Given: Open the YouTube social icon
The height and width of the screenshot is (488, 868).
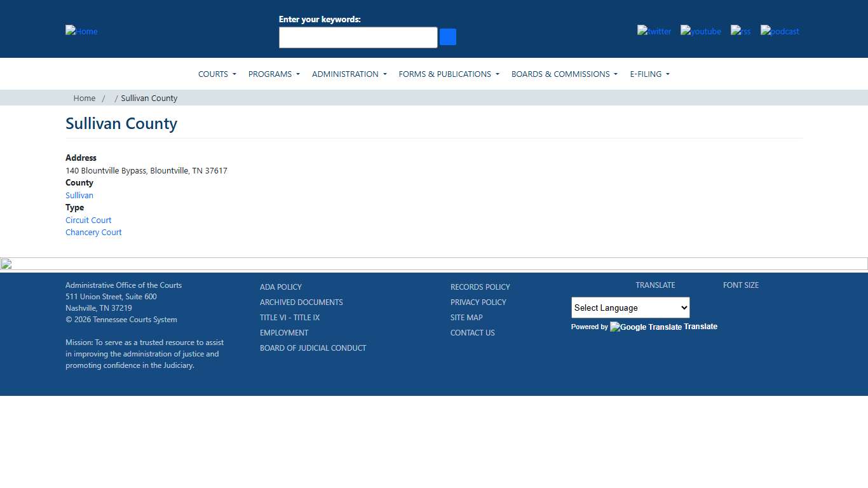Looking at the screenshot, I should tap(700, 31).
